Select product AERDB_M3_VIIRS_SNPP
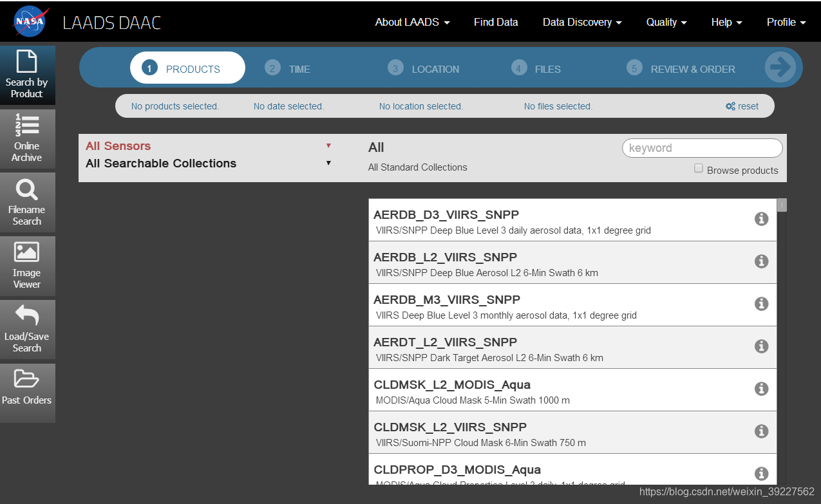The image size is (821, 504). [572, 305]
